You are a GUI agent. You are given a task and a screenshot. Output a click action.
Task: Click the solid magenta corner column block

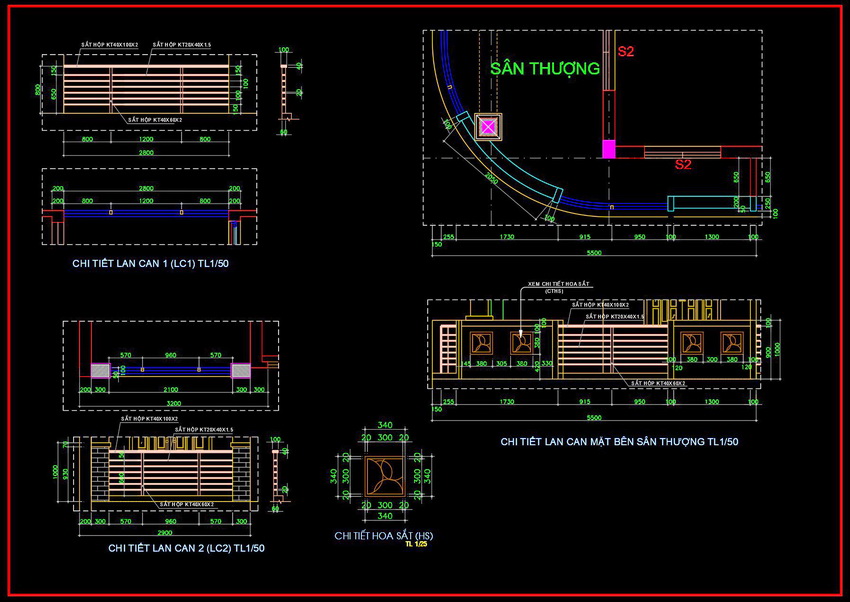point(607,149)
